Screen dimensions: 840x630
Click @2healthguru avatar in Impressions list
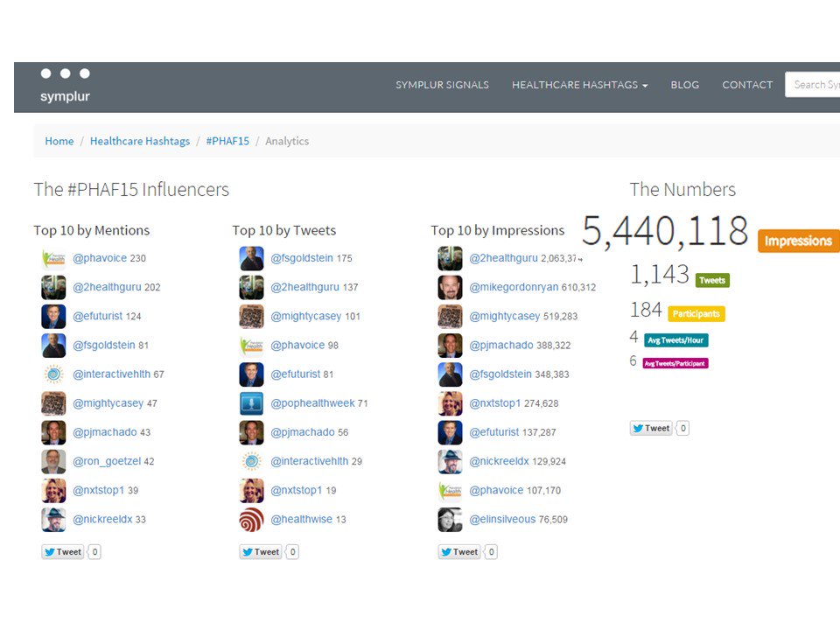coord(450,258)
